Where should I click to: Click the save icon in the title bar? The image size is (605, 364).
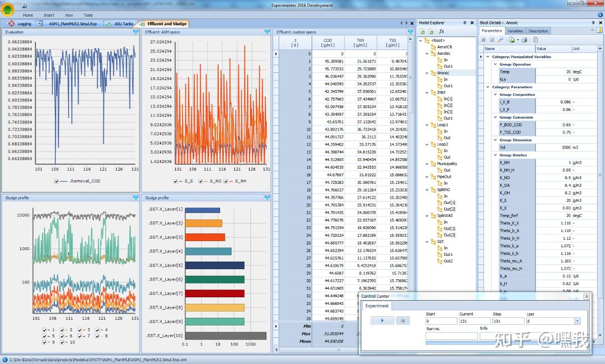coord(24,5)
